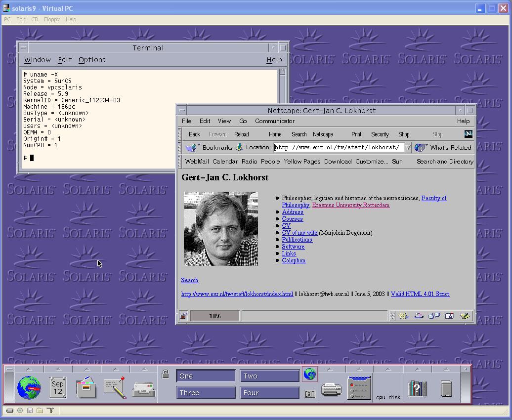512x420 pixels.
Task: Click the page proxy icon beside the Location label
Action: 239,147
